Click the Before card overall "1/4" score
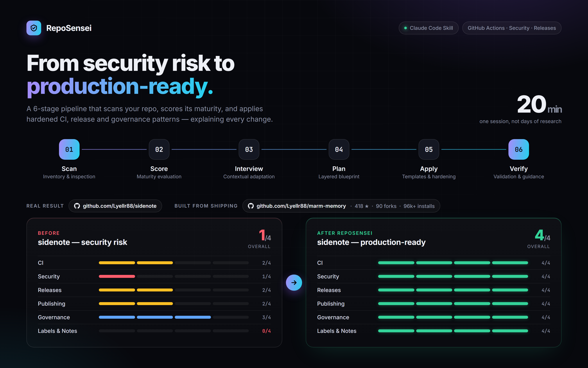This screenshot has width=588, height=368. tap(265, 235)
